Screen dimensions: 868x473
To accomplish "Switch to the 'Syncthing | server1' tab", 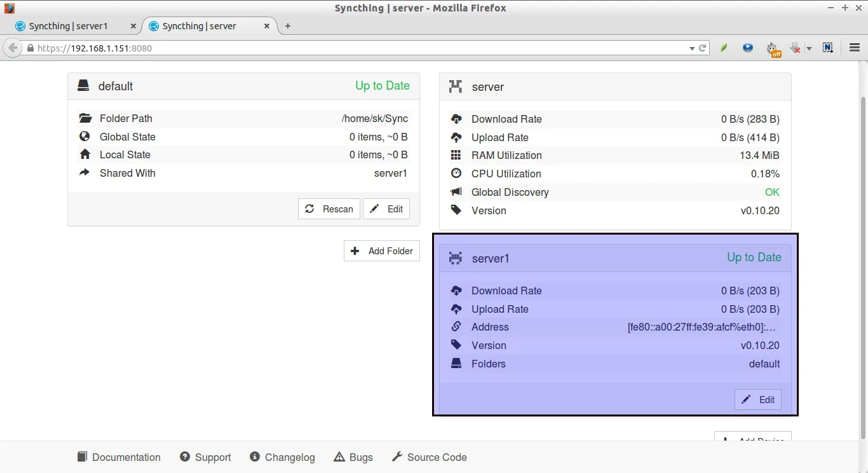I will click(x=69, y=26).
